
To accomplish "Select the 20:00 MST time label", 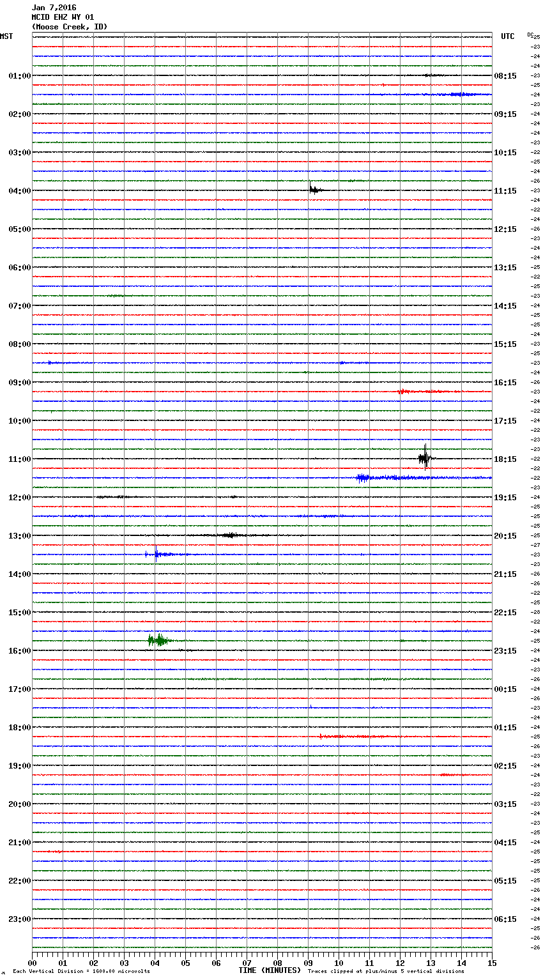I will point(19,804).
